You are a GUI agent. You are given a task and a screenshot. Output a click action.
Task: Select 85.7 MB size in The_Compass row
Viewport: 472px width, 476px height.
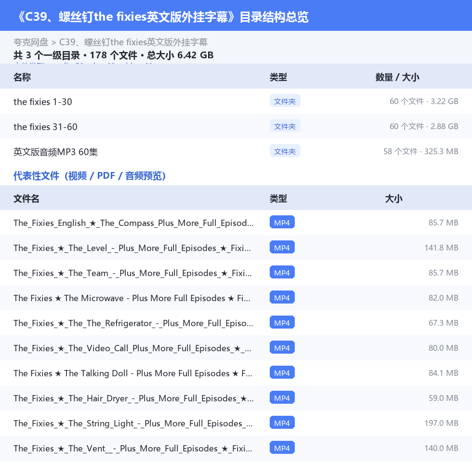coord(443,223)
